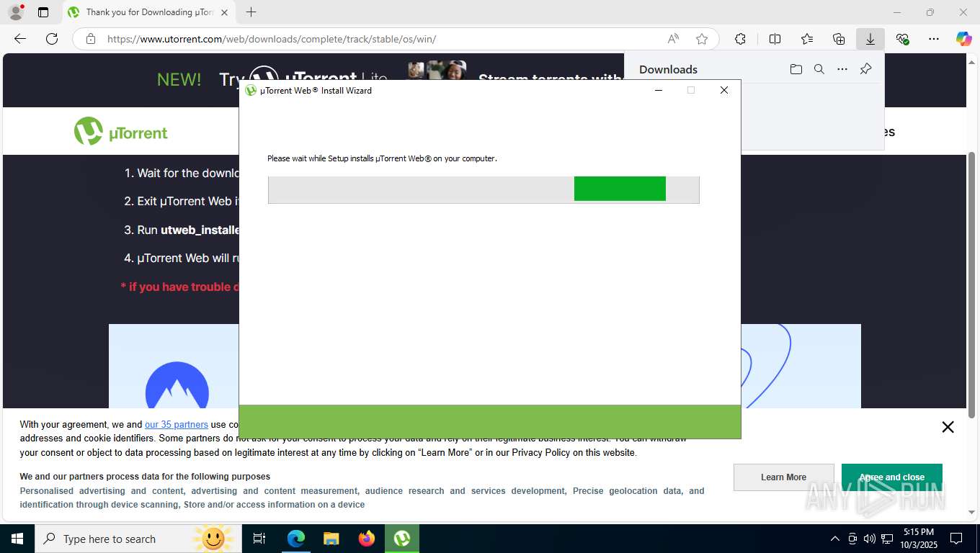Dismiss cookie banner with X icon
This screenshot has width=980, height=553.
click(x=948, y=427)
